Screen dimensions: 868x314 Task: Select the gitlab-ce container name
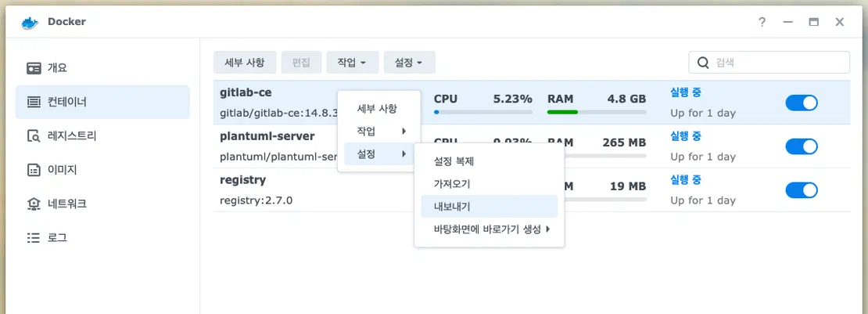point(246,92)
